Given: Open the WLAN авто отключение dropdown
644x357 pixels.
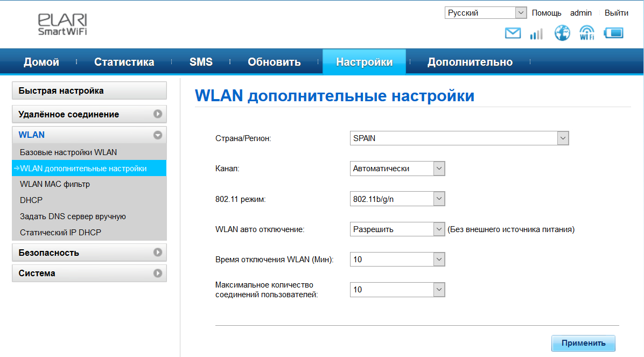Looking at the screenshot, I should coord(397,229).
